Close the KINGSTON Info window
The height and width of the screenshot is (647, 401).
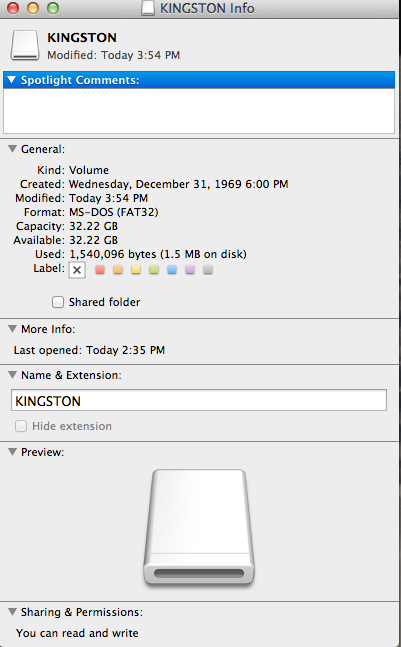click(x=13, y=8)
